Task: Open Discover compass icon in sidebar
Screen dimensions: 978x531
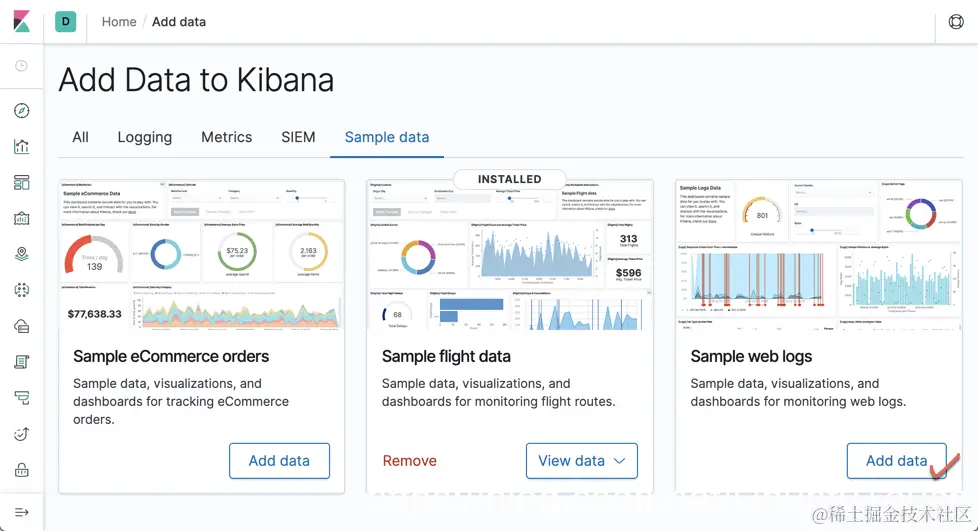Action: (x=21, y=110)
